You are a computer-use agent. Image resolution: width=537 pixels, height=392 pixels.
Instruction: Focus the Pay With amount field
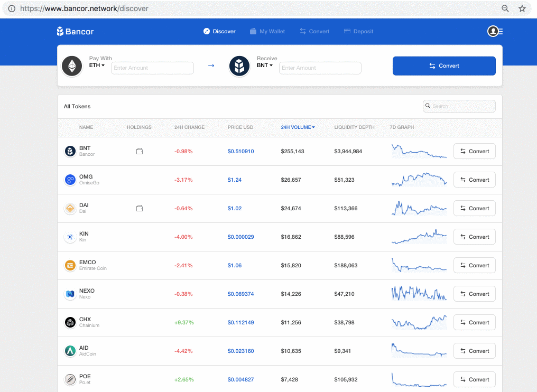pos(152,68)
